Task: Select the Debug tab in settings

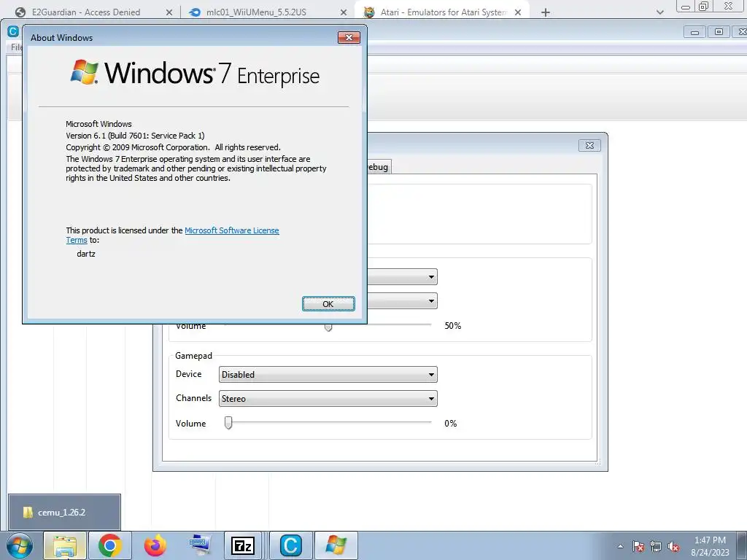Action: [379, 167]
